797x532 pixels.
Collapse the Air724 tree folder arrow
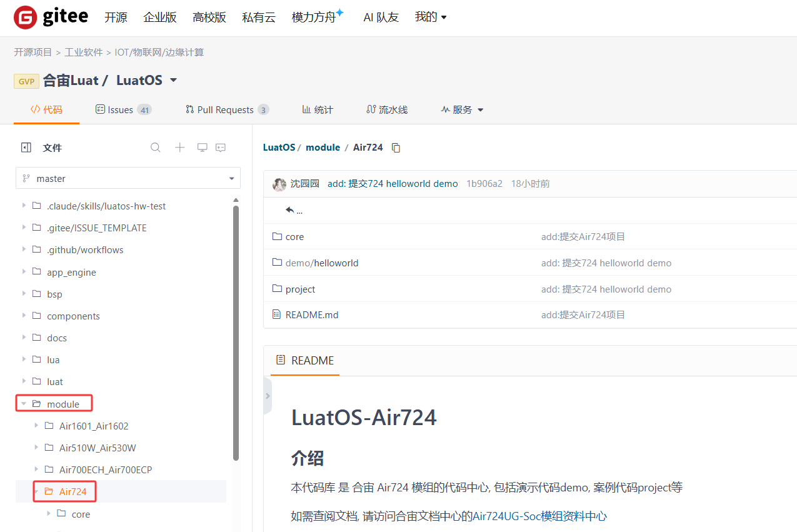coord(36,491)
